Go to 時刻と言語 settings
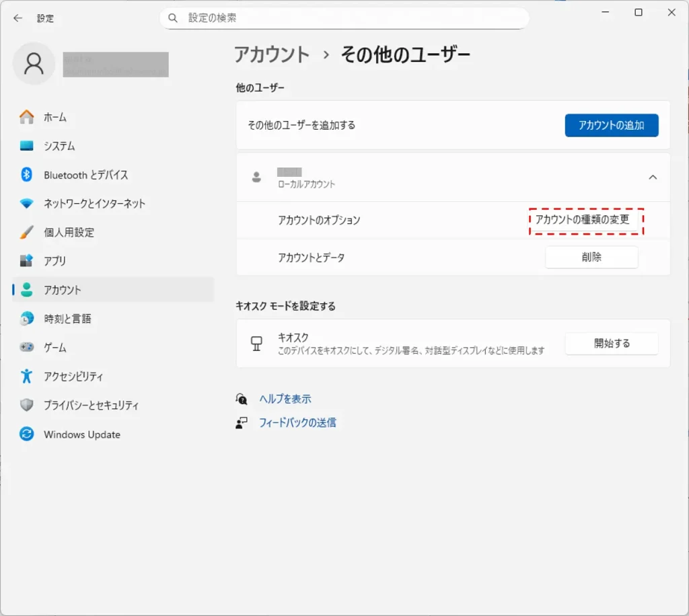The height and width of the screenshot is (616, 689). point(67,319)
